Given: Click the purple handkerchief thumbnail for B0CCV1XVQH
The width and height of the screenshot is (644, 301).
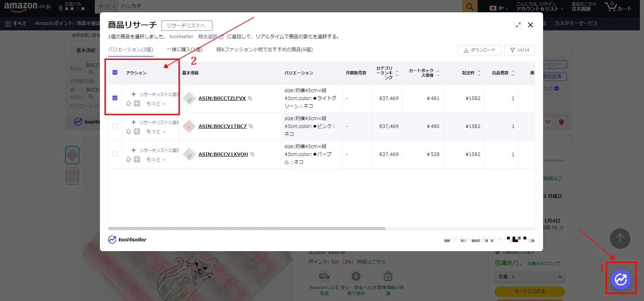Looking at the screenshot, I should tap(189, 154).
